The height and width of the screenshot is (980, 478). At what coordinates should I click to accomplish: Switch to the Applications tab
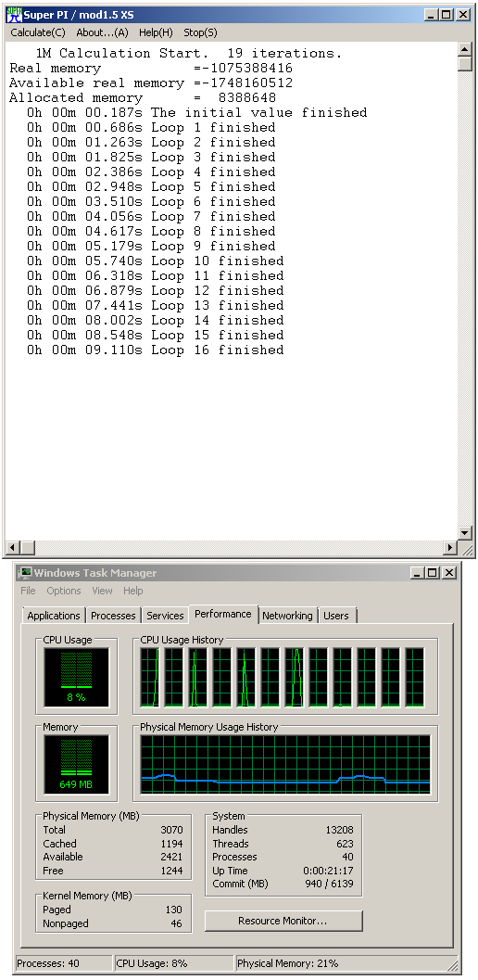point(54,616)
